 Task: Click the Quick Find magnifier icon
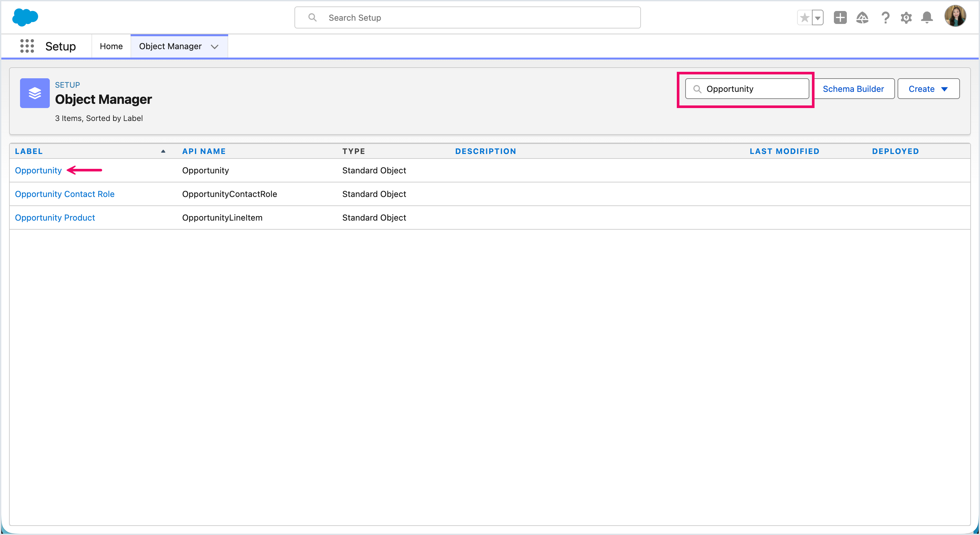click(x=697, y=89)
